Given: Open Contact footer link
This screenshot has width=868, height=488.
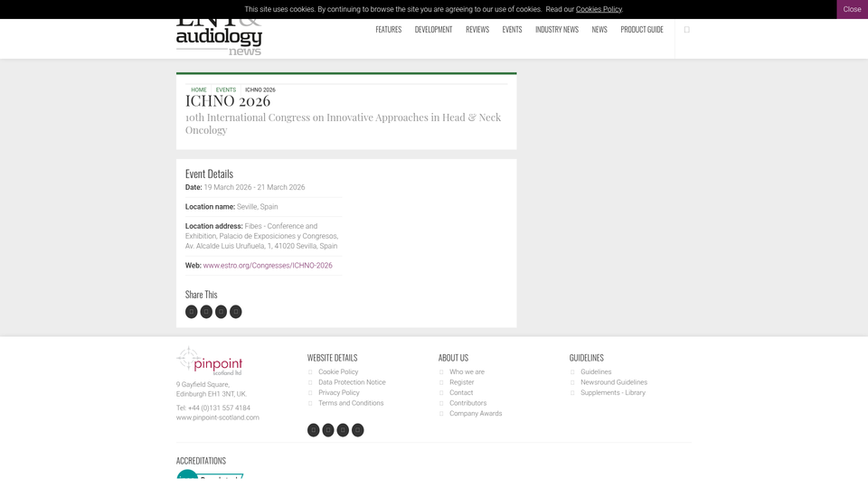Looking at the screenshot, I should pyautogui.click(x=461, y=393).
